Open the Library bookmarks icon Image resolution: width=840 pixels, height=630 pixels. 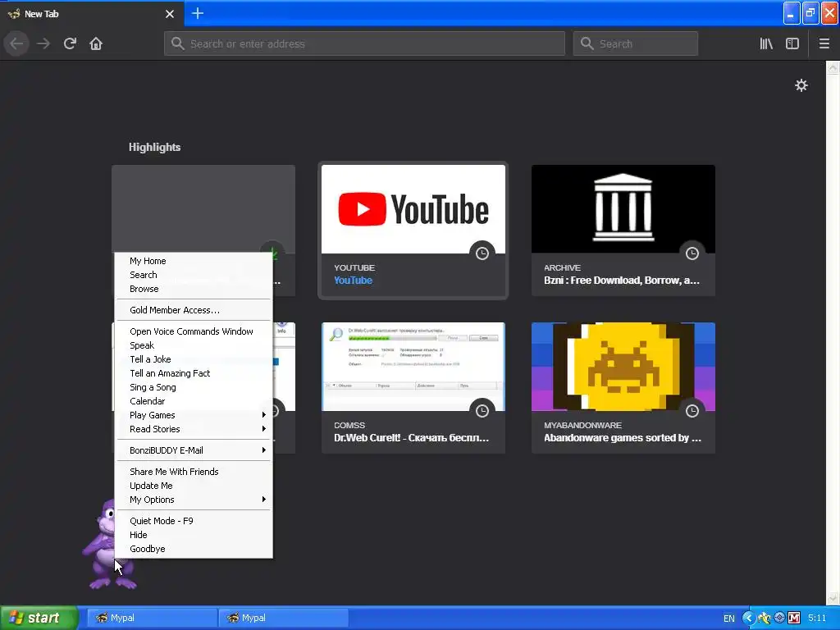click(766, 43)
